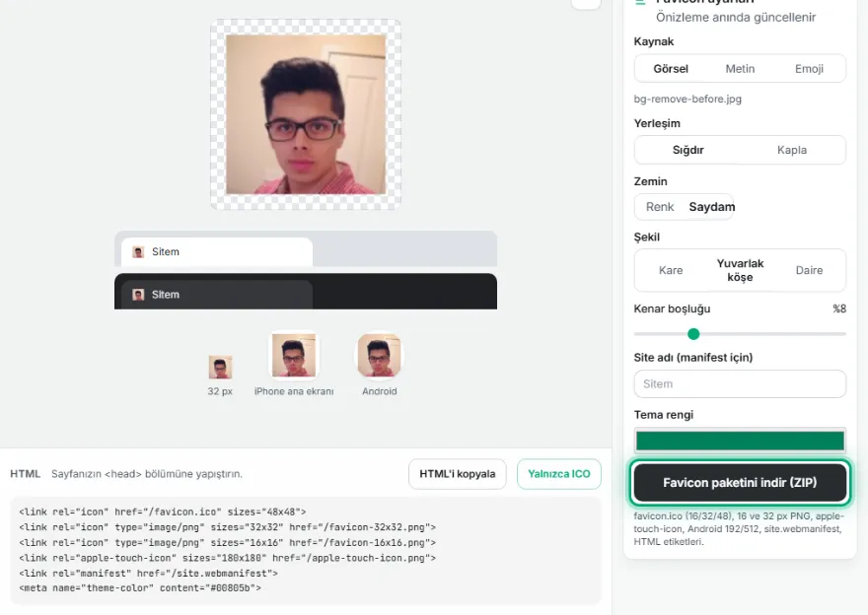The image size is (868, 615).
Task: Click the Sitem label in the dark tab
Action: click(166, 295)
